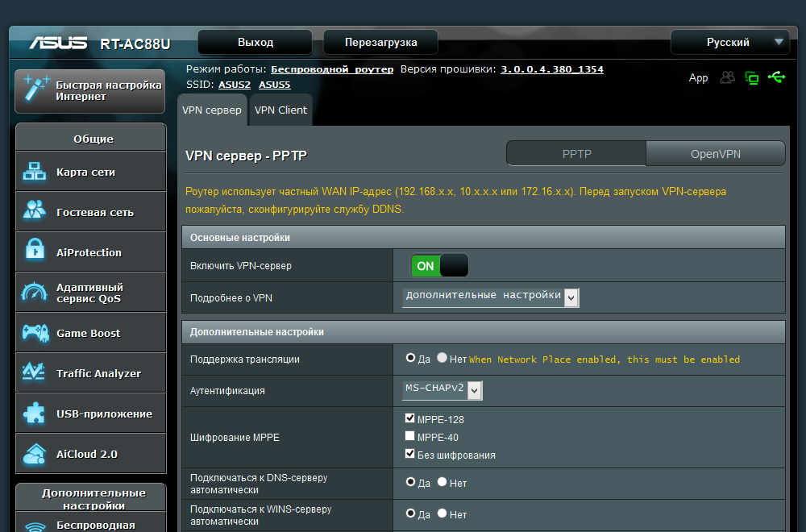Uncheck the Без шифрования checkbox
The width and height of the screenshot is (806, 532).
coord(409,453)
